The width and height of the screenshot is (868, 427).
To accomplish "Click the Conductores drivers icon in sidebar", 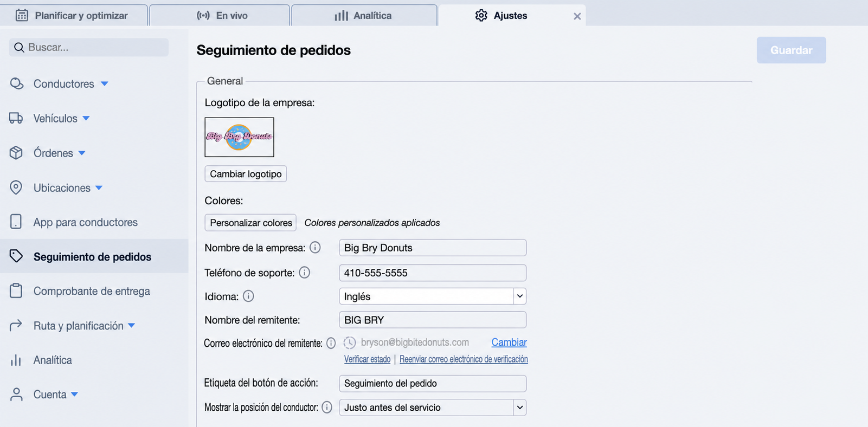I will pos(17,83).
